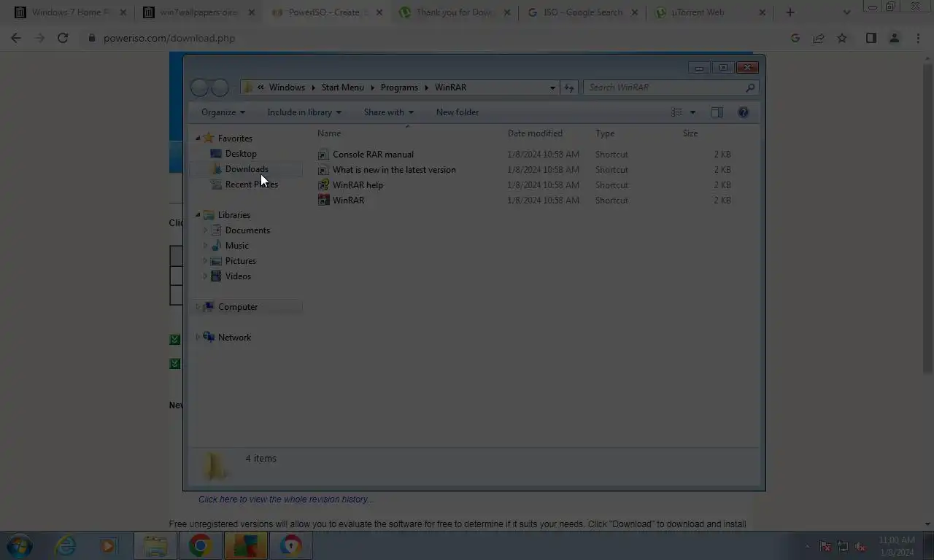
Task: Open Explorer help via the question mark icon
Action: 743,112
